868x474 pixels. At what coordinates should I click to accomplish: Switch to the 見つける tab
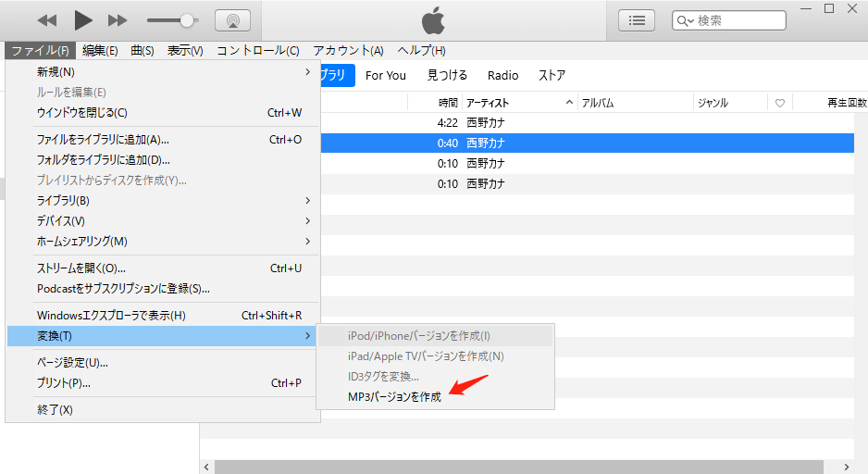point(447,75)
